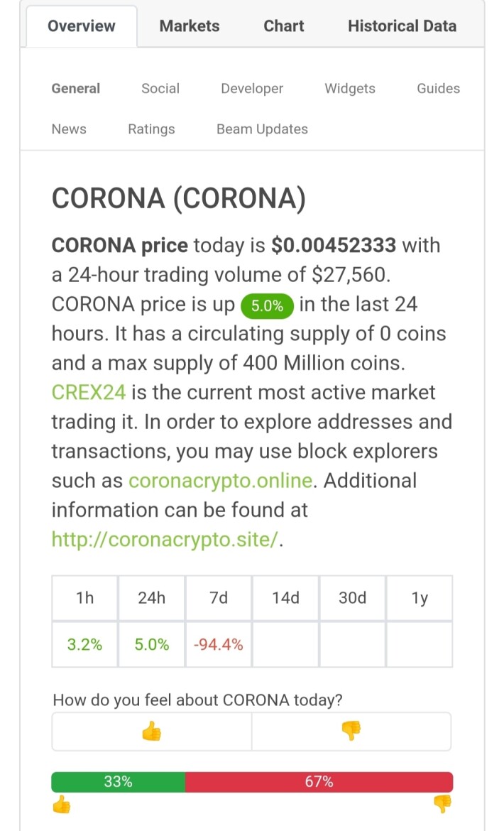Follow the CREX24 market link
The height and width of the screenshot is (831, 504).
pos(89,392)
